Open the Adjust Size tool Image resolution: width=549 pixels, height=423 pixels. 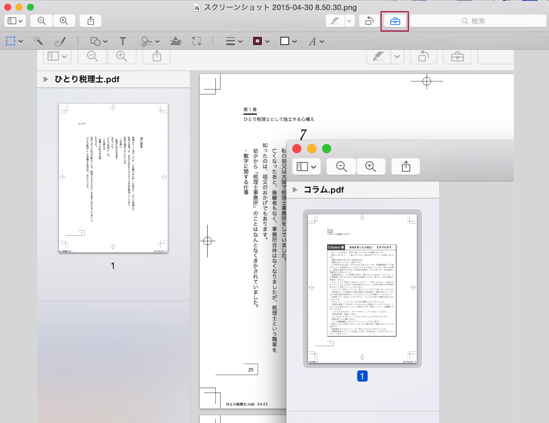tap(196, 41)
